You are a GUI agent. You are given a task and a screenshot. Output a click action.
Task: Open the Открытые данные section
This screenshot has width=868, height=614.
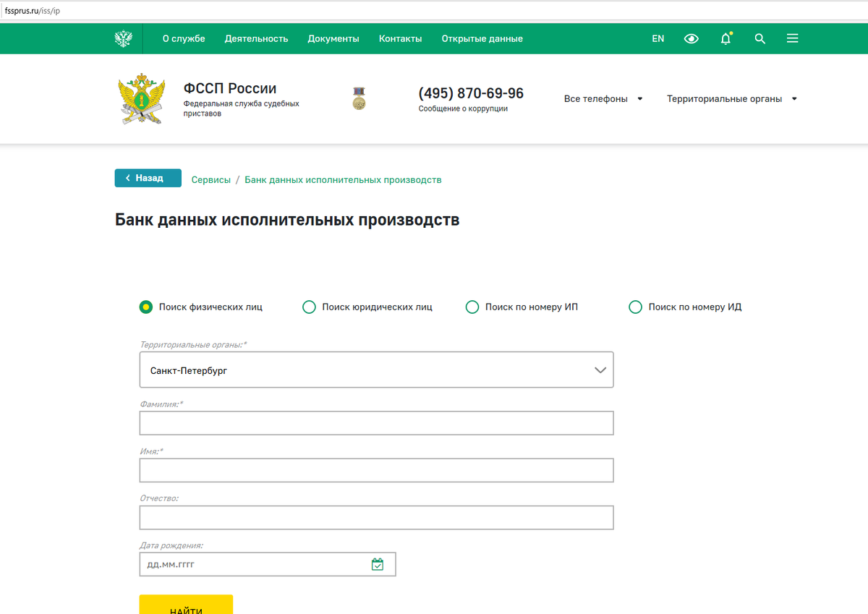pyautogui.click(x=482, y=38)
